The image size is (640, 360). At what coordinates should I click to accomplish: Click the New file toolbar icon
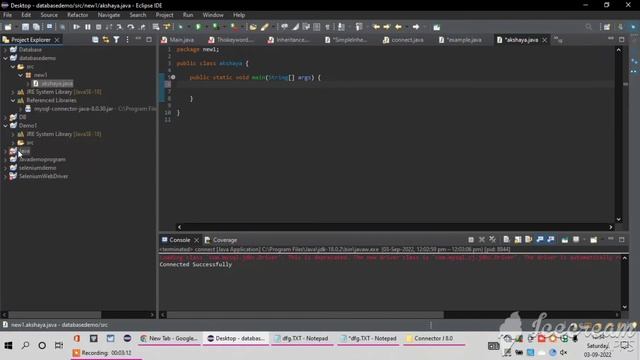[x=8, y=27]
